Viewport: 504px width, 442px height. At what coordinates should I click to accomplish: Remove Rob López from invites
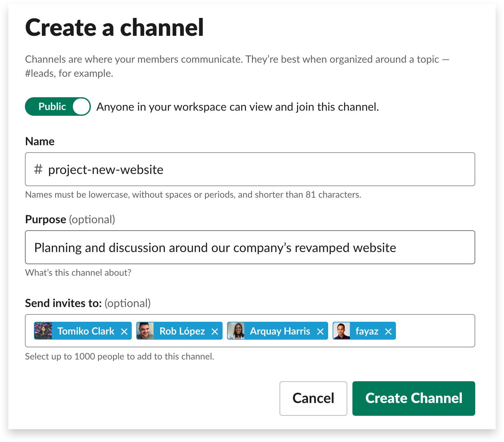pyautogui.click(x=215, y=332)
